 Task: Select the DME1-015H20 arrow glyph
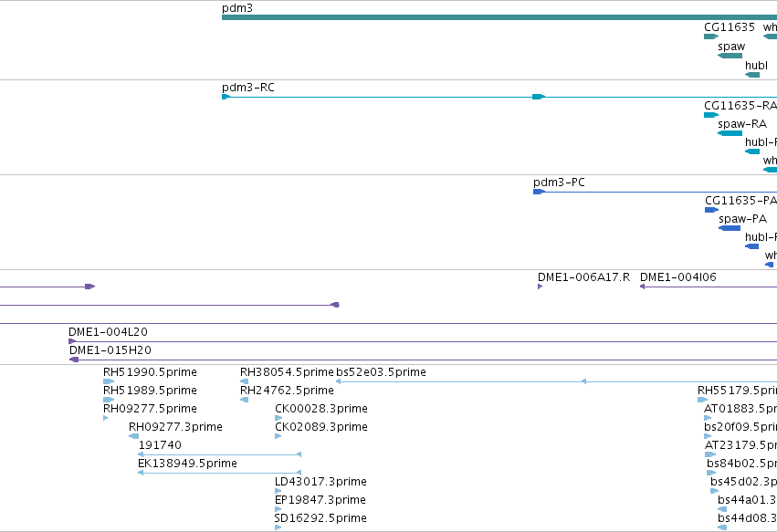click(x=74, y=360)
